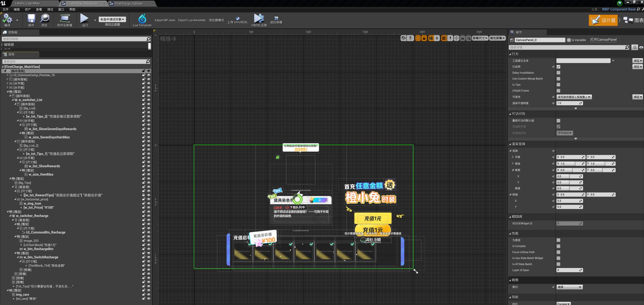Viewport: 644px width, 305px height.
Task: Click the Save (保存) floppy disk icon
Action: point(31,18)
